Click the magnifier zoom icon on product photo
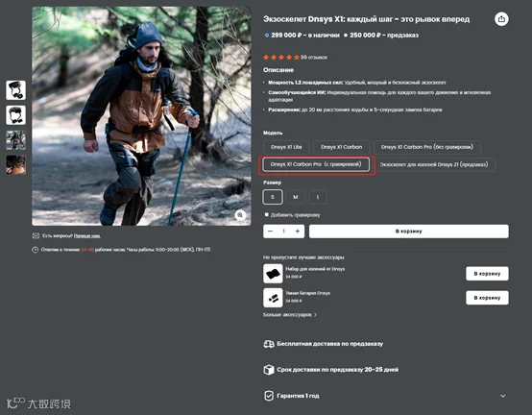532x415 pixels. (x=240, y=215)
